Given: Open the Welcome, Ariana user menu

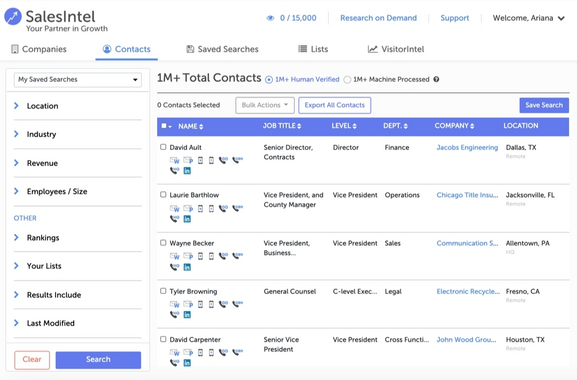Looking at the screenshot, I should coord(528,18).
